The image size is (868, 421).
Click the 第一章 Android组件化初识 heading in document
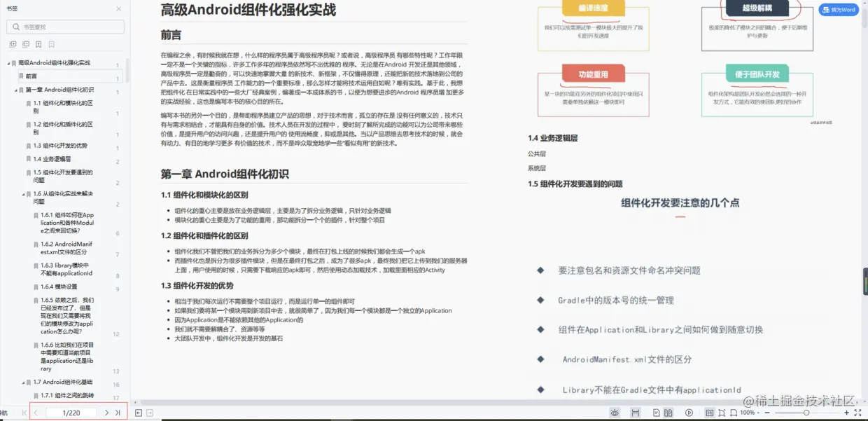pyautogui.click(x=225, y=174)
